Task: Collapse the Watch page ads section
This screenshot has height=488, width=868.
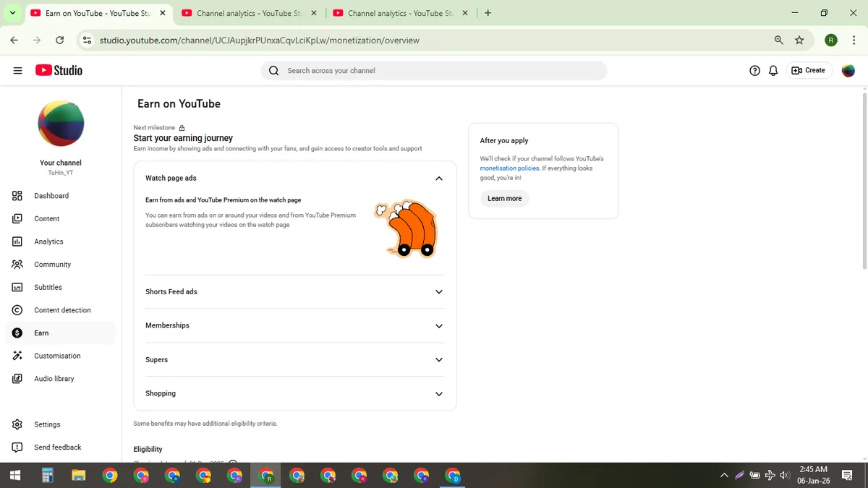Action: [438, 179]
